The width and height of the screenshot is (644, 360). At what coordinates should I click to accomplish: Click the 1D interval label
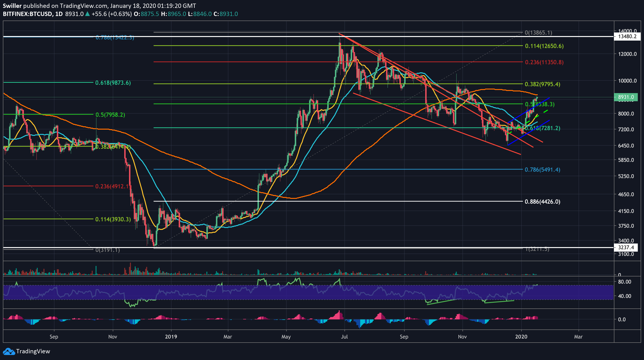pyautogui.click(x=59, y=14)
